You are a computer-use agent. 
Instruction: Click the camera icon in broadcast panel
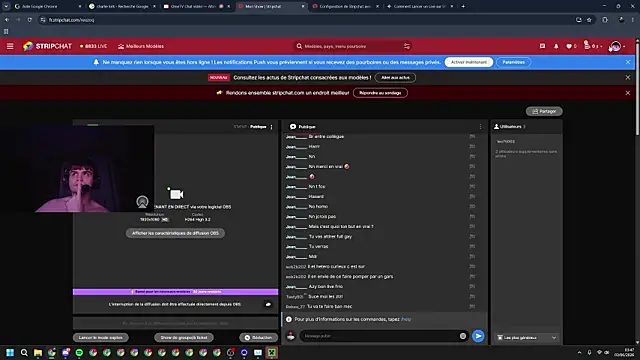[176, 194]
